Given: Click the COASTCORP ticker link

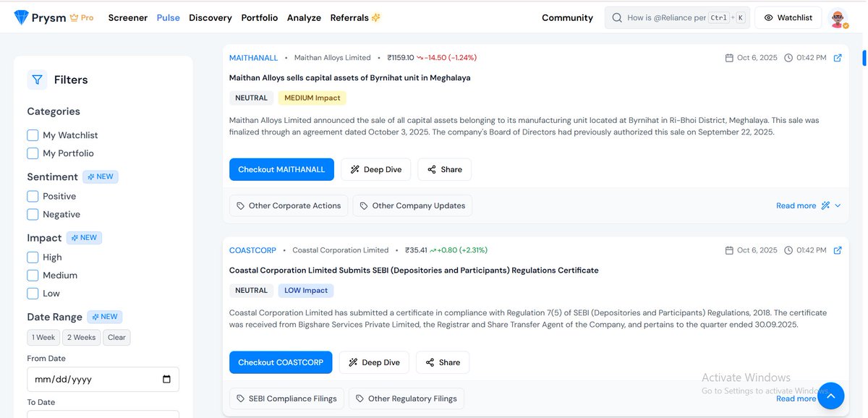Looking at the screenshot, I should [x=252, y=250].
